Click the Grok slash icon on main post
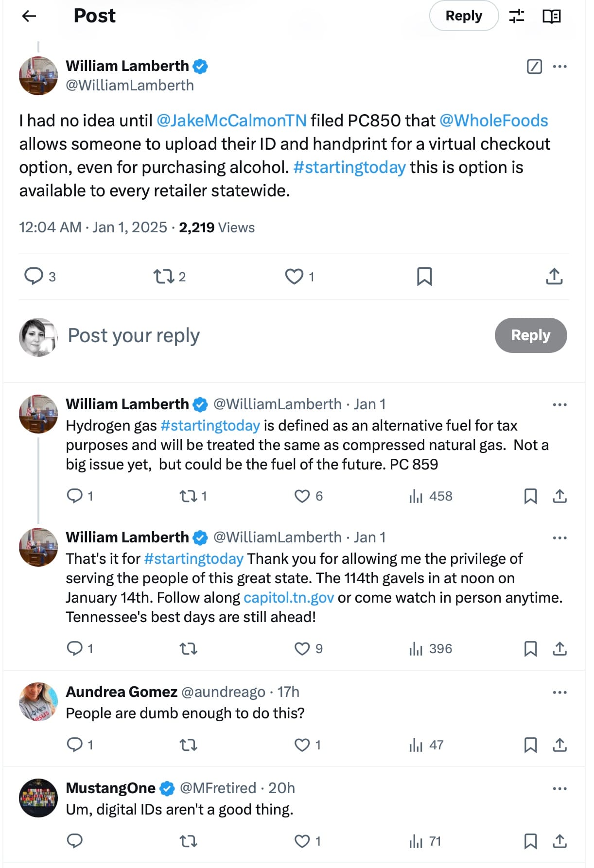 click(534, 66)
